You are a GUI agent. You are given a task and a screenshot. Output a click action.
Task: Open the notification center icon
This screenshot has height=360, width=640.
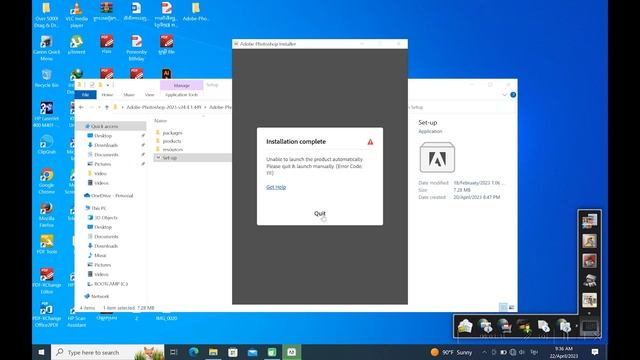point(595,352)
